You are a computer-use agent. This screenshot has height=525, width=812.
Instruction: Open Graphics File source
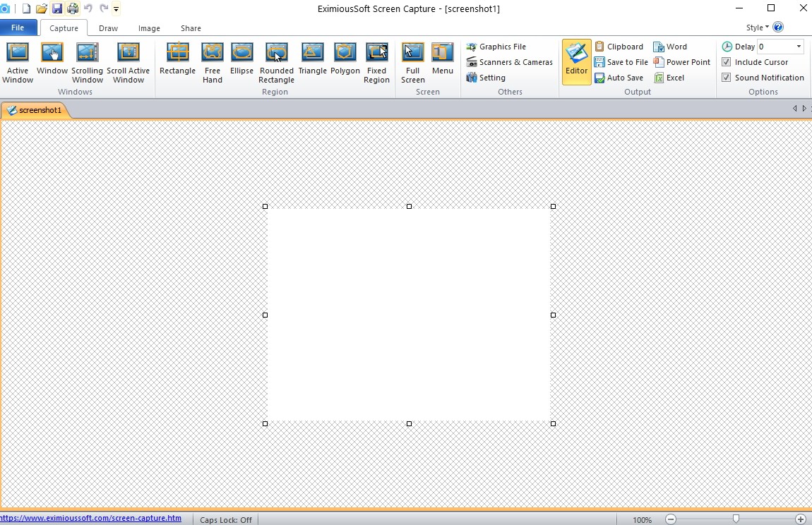coord(496,47)
